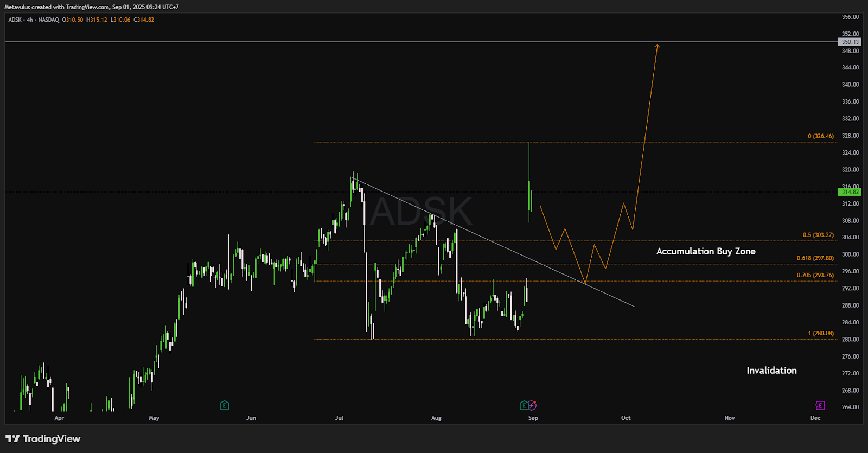Open the earnings marker below early June
Image resolution: width=868 pixels, height=453 pixels.
click(x=224, y=405)
